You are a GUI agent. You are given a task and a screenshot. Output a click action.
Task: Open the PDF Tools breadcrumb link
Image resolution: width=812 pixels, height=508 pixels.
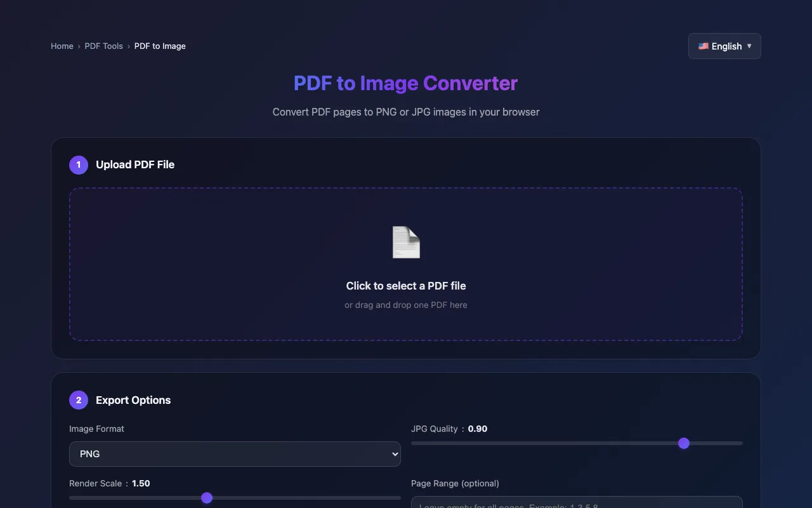coord(104,46)
